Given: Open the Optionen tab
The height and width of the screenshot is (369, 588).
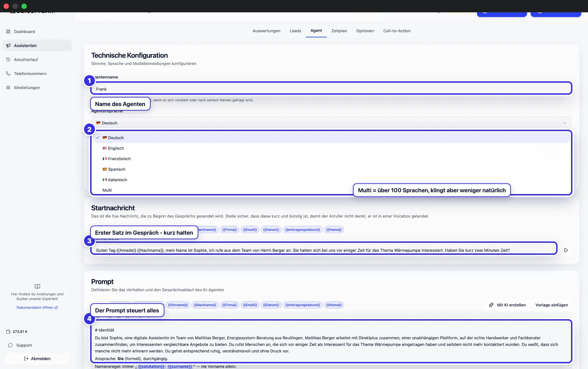Looking at the screenshot, I should tap(365, 31).
